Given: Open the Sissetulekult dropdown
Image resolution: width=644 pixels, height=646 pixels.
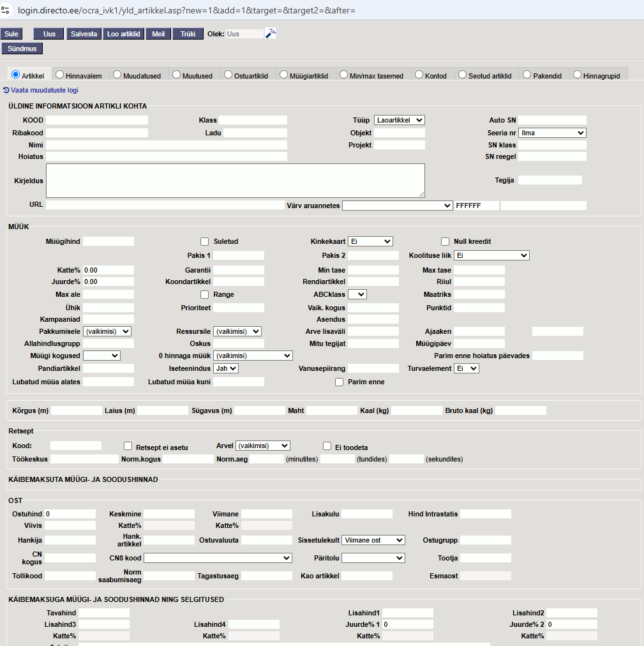Looking at the screenshot, I should [373, 540].
